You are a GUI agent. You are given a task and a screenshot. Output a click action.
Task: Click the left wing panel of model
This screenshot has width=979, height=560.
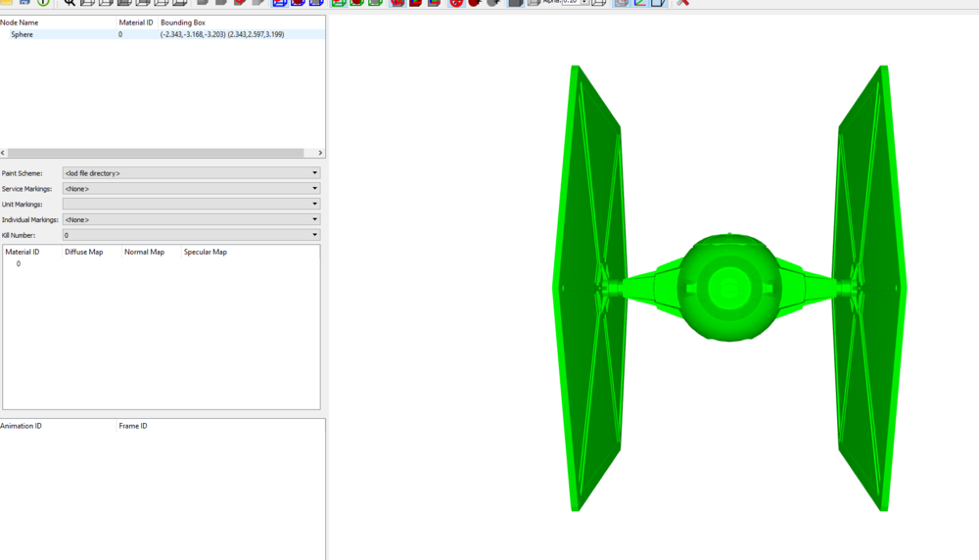590,288
